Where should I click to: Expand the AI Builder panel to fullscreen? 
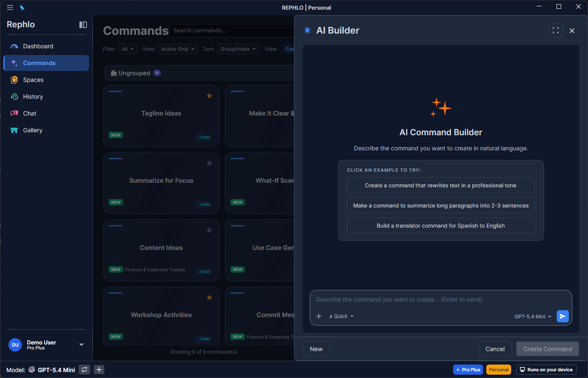pyautogui.click(x=556, y=31)
